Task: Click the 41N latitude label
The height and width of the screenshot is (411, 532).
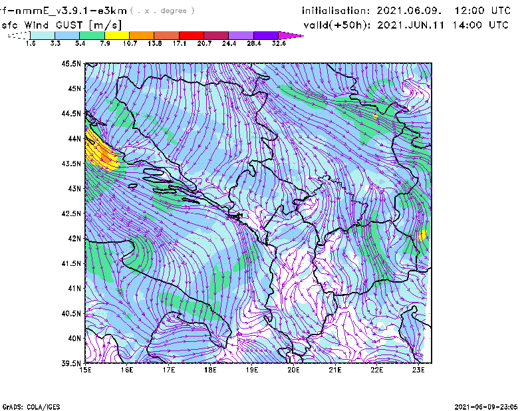Action: 74,289
